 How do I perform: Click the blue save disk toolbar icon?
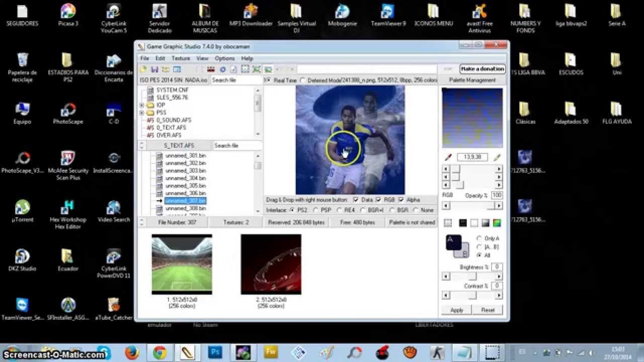[x=154, y=69]
